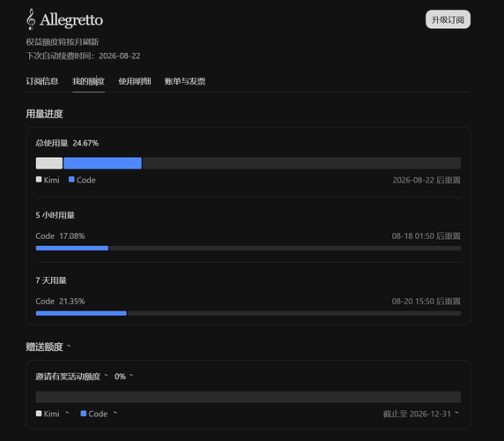This screenshot has height=441, width=504.
Task: Click the blue Code segment of total usage bar
Action: point(102,163)
